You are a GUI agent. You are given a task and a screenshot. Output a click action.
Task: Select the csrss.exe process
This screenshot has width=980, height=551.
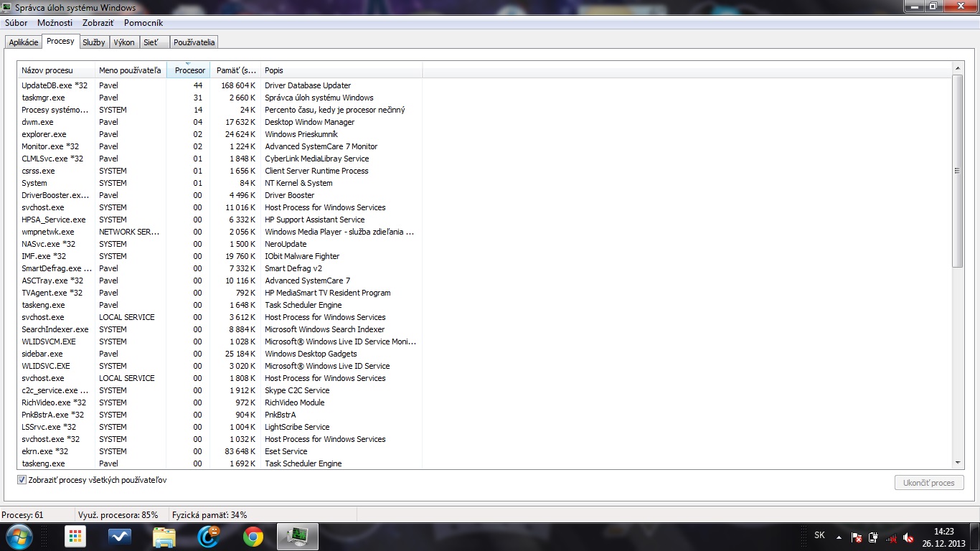click(220, 171)
